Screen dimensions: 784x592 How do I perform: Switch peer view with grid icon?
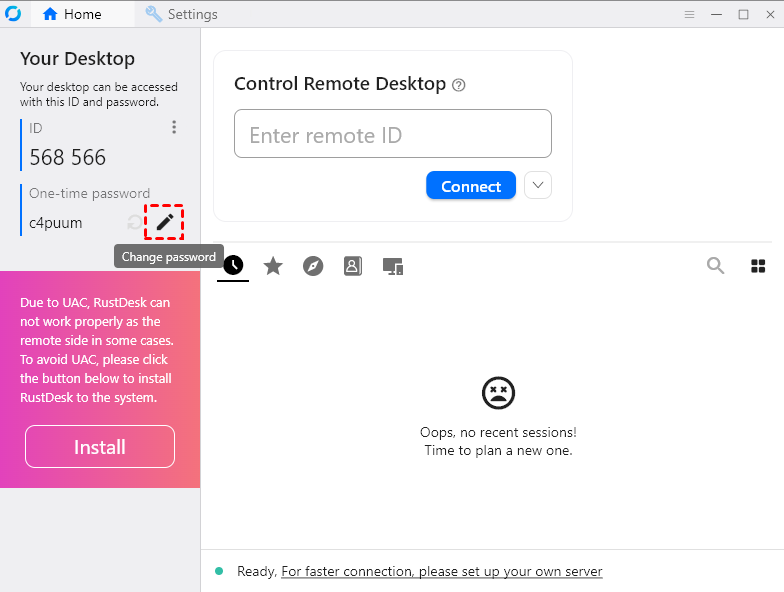coord(758,266)
